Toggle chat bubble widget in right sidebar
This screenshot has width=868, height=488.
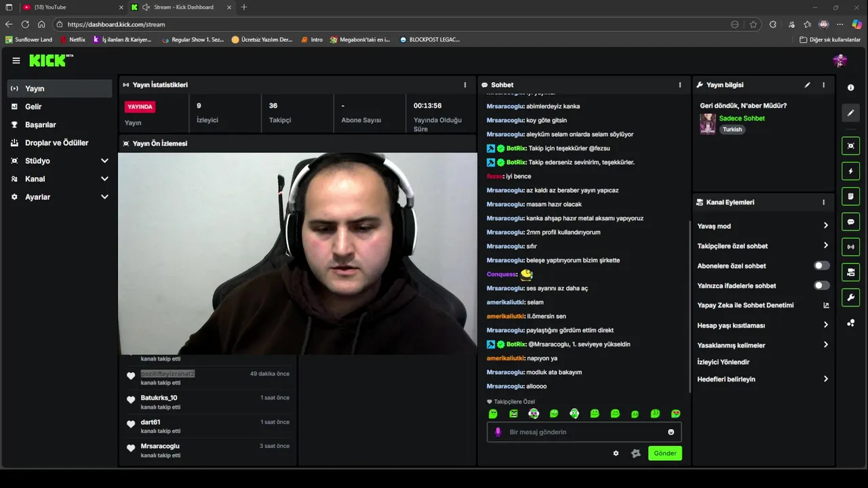(x=850, y=222)
